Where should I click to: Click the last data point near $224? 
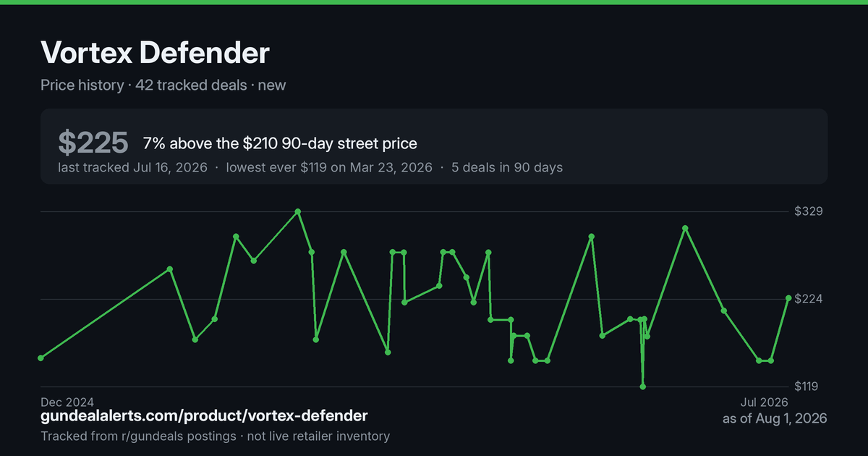click(x=788, y=298)
